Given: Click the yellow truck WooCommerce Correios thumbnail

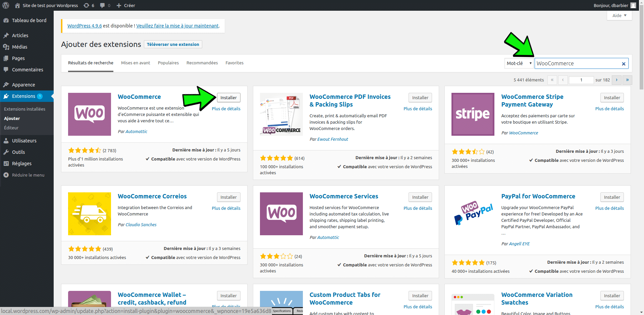Looking at the screenshot, I should 90,214.
